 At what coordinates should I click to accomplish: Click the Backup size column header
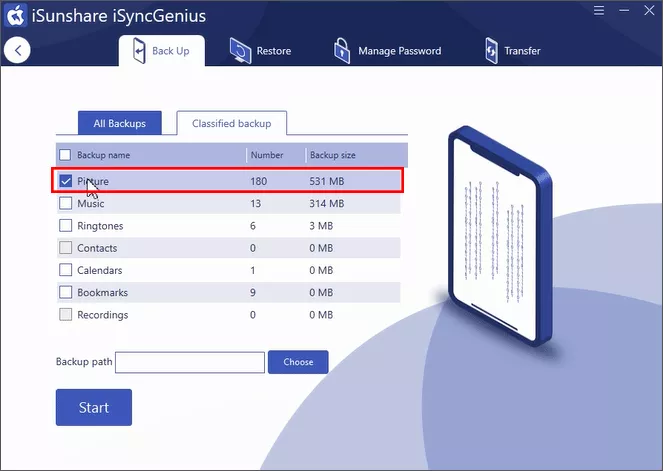333,155
